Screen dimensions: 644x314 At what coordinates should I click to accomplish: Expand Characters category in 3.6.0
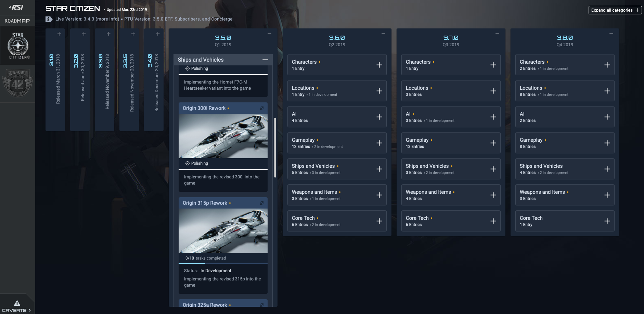coord(379,65)
